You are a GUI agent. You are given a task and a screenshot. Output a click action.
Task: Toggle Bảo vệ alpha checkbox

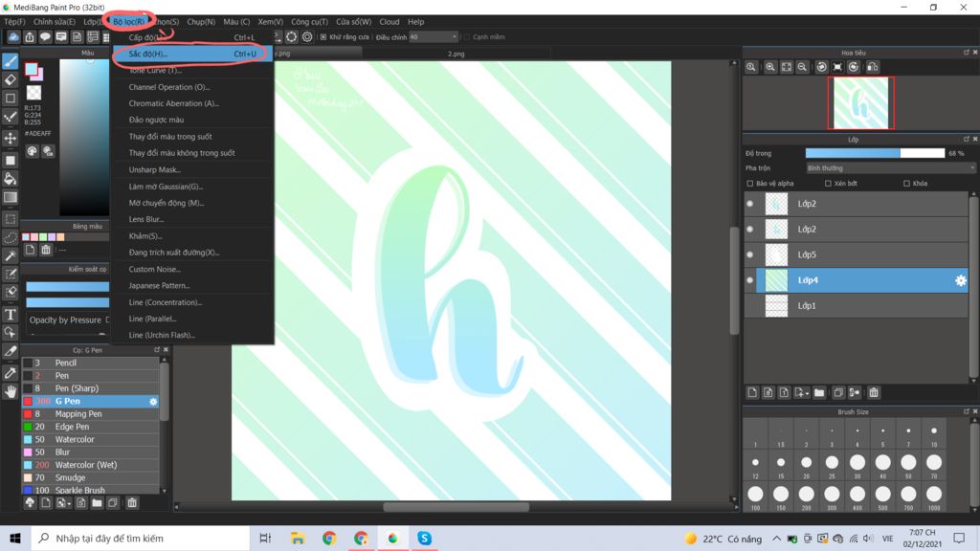[x=750, y=184]
